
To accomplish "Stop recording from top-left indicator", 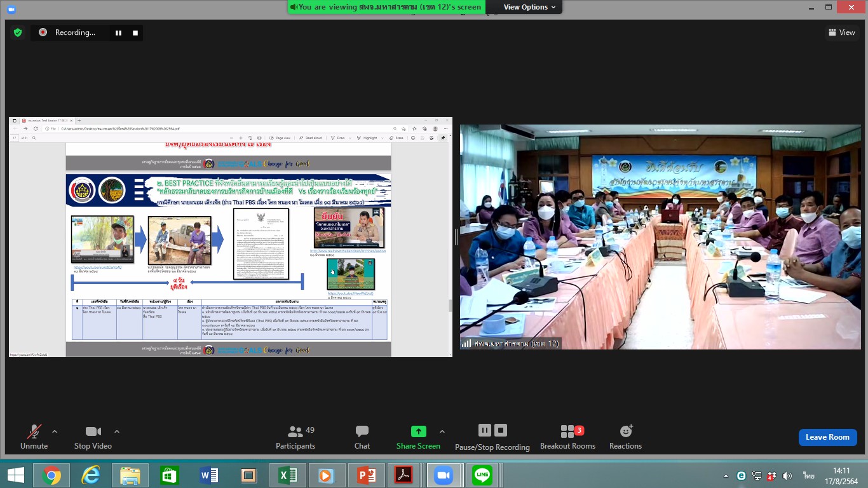I will [135, 32].
